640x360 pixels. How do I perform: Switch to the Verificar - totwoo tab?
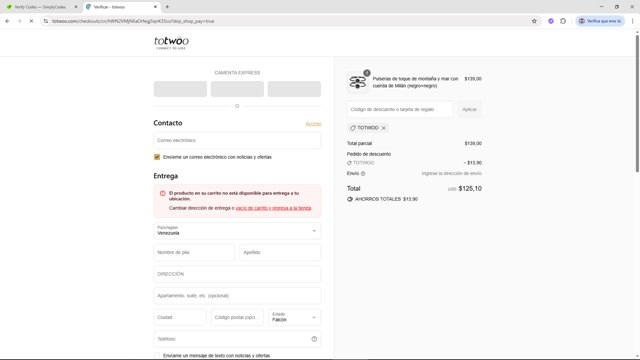121,7
